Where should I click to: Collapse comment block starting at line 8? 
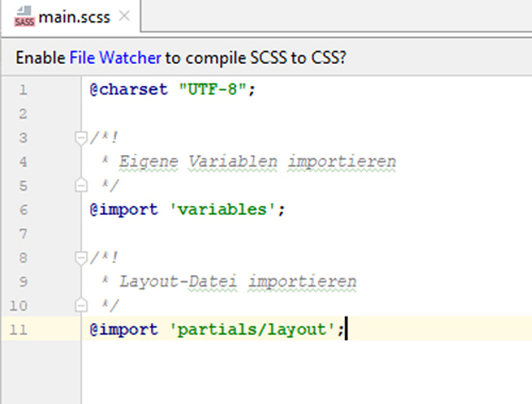[81, 258]
